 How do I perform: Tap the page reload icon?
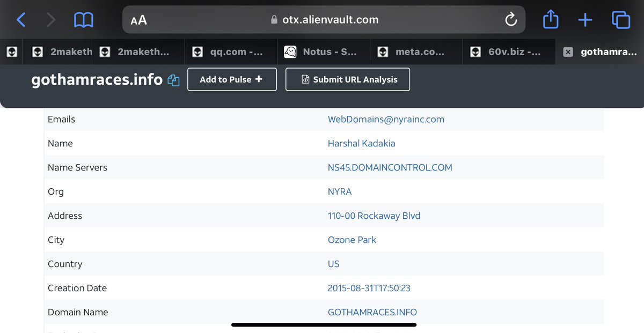[511, 20]
